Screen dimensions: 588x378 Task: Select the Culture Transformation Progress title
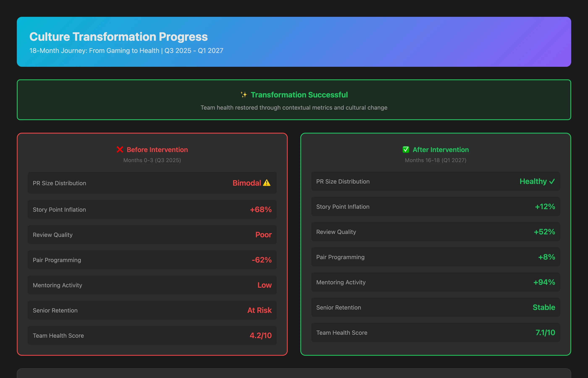click(118, 37)
